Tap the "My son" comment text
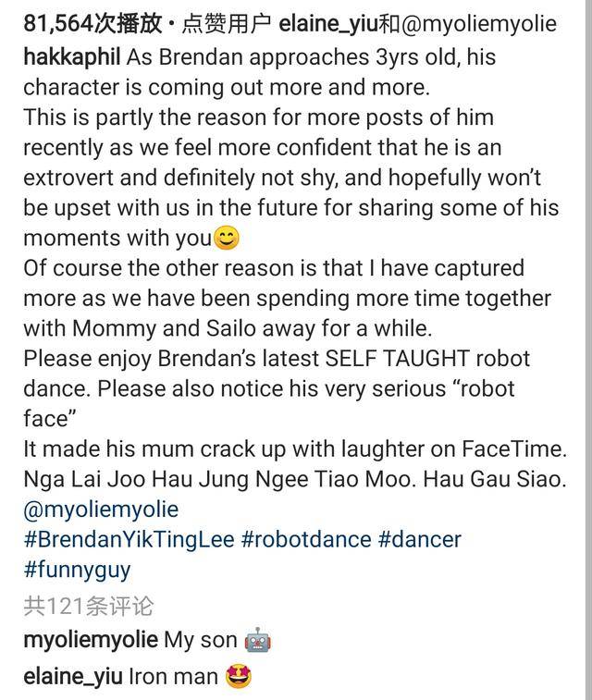 (200, 640)
